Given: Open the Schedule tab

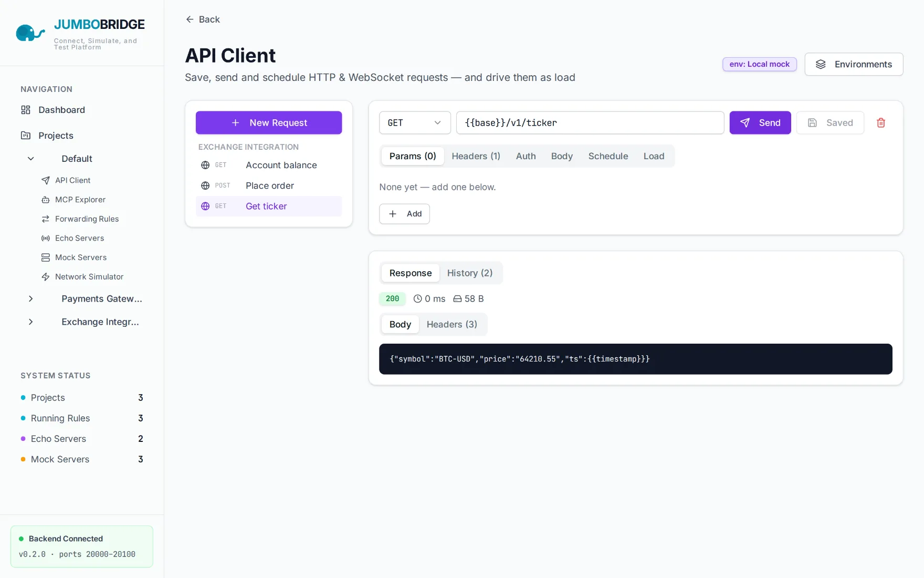Looking at the screenshot, I should (x=608, y=156).
